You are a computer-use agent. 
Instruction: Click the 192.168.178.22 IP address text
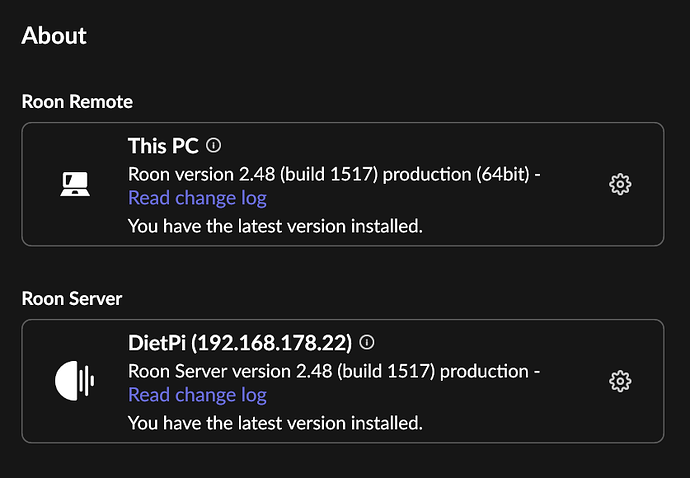271,343
